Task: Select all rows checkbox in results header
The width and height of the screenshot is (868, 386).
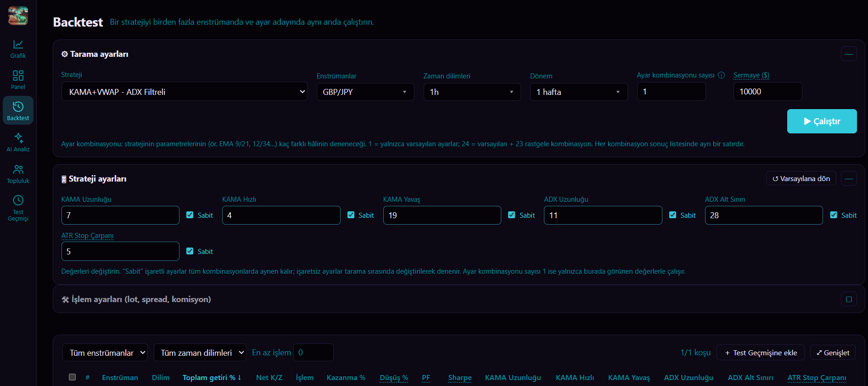Action: (x=72, y=377)
